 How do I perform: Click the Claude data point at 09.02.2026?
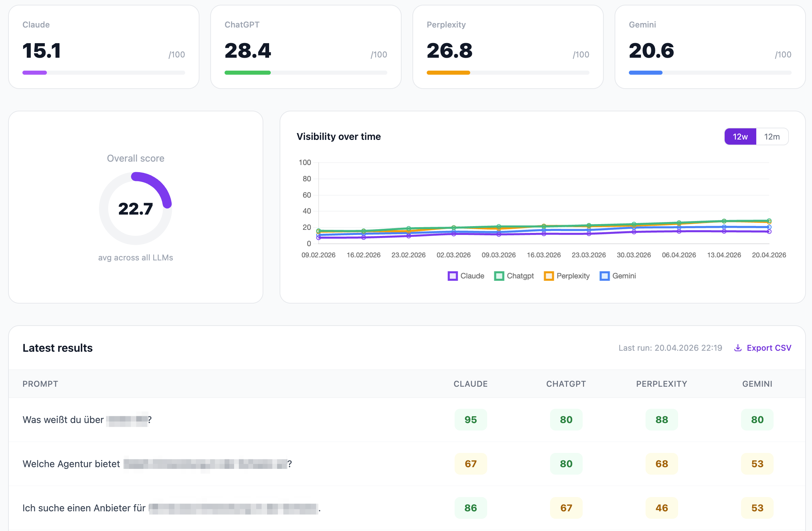pyautogui.click(x=318, y=238)
